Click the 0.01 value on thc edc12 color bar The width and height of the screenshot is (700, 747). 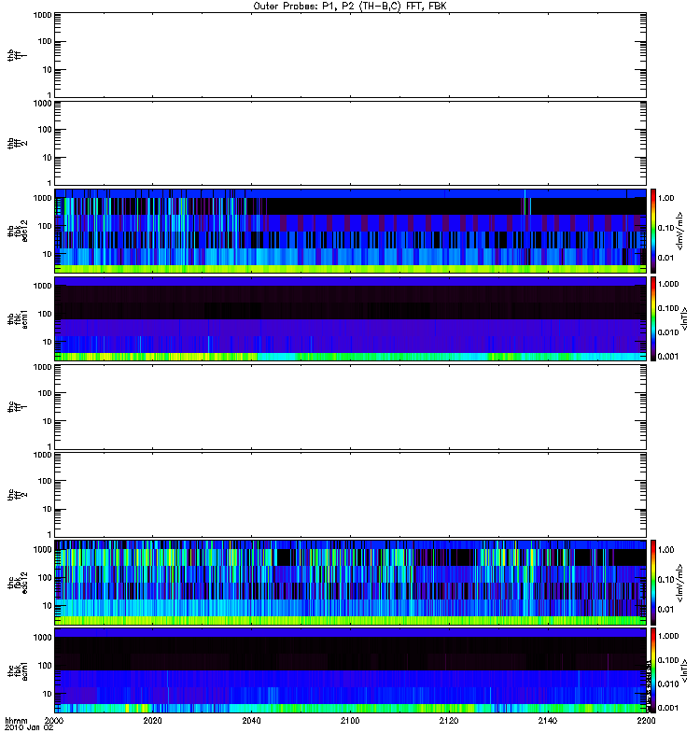[666, 610]
